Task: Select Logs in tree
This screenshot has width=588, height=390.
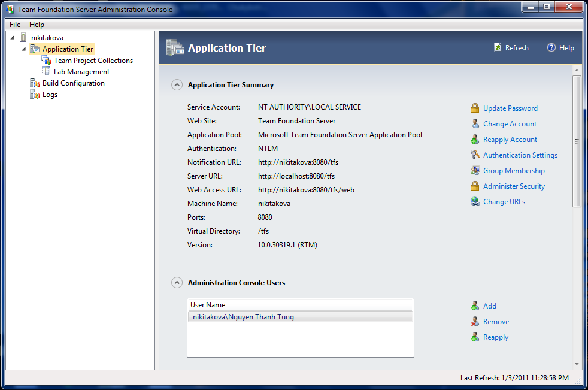Action: click(x=50, y=94)
